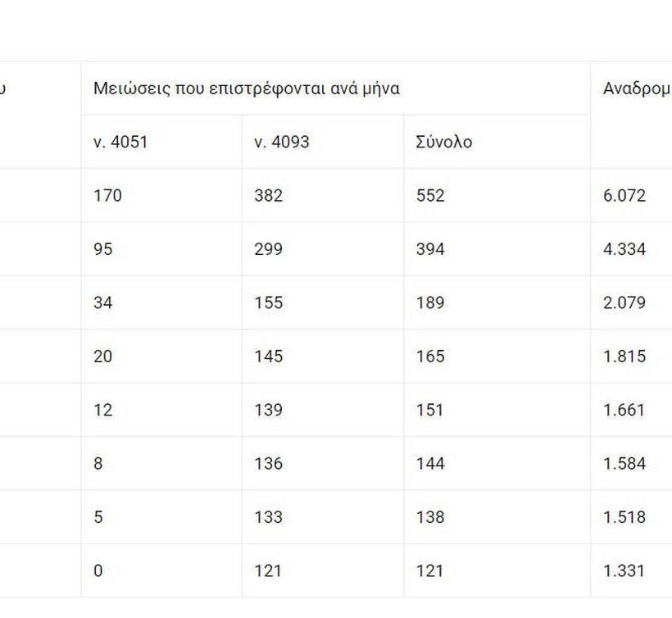Click the cell with value 136
The height and width of the screenshot is (618, 672).
tap(268, 463)
